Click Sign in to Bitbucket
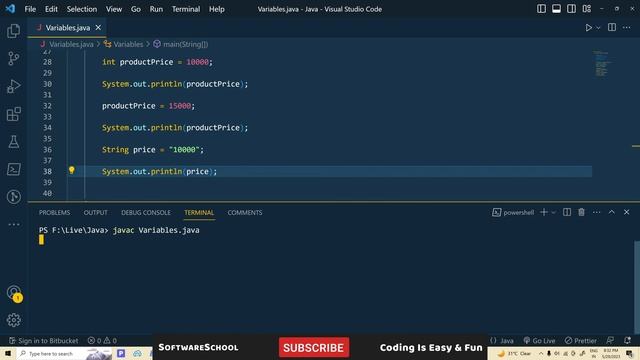640x360 pixels. (43, 340)
